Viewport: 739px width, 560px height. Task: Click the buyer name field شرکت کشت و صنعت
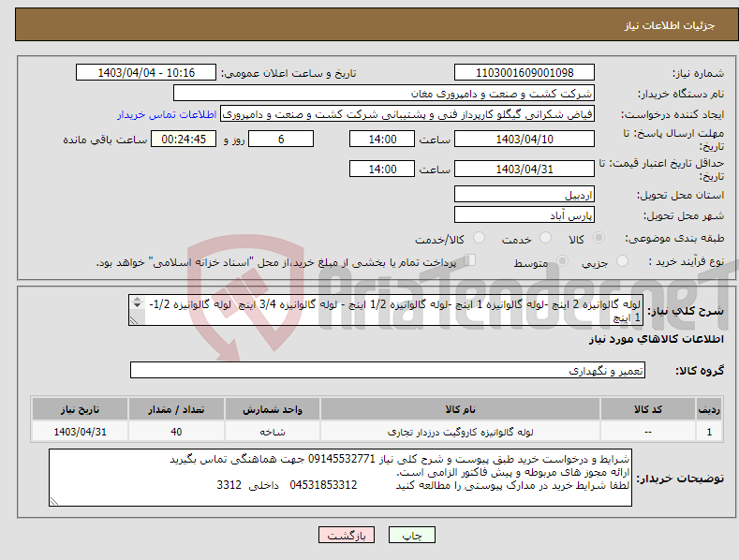pyautogui.click(x=384, y=93)
